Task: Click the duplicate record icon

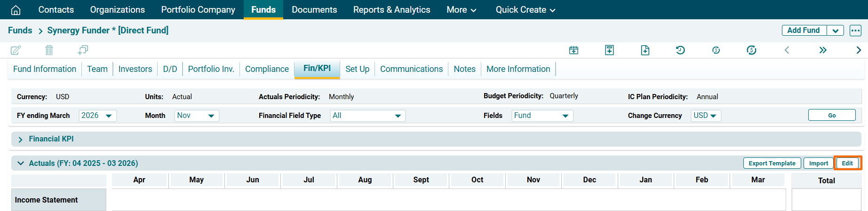Action: coord(83,50)
